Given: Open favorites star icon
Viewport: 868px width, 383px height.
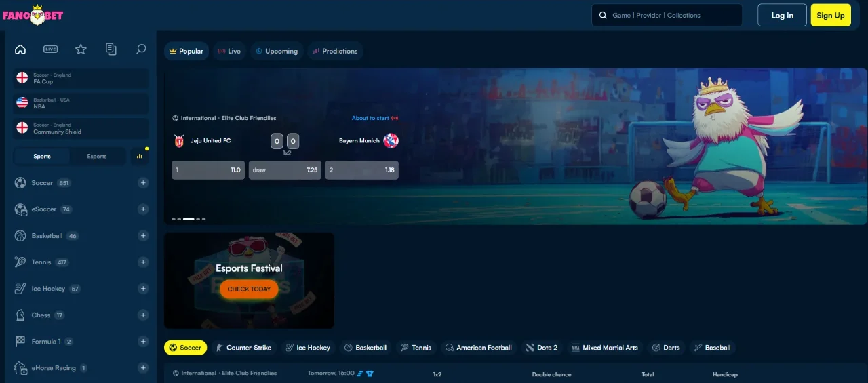Looking at the screenshot, I should pos(81,49).
